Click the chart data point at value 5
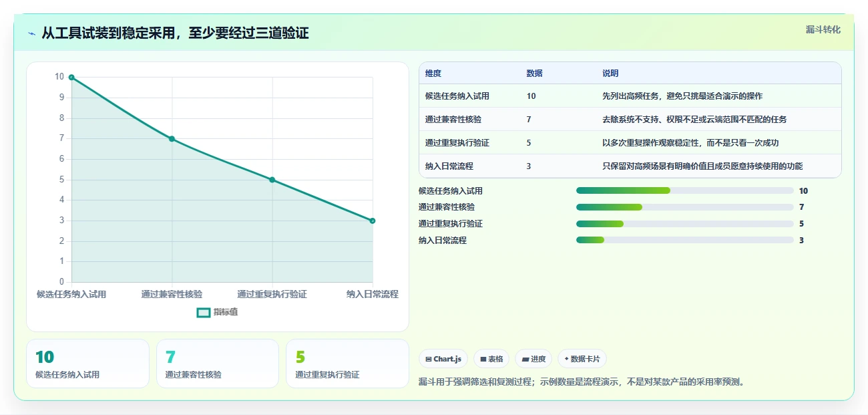Screen dimensions: 868x415 272,180
